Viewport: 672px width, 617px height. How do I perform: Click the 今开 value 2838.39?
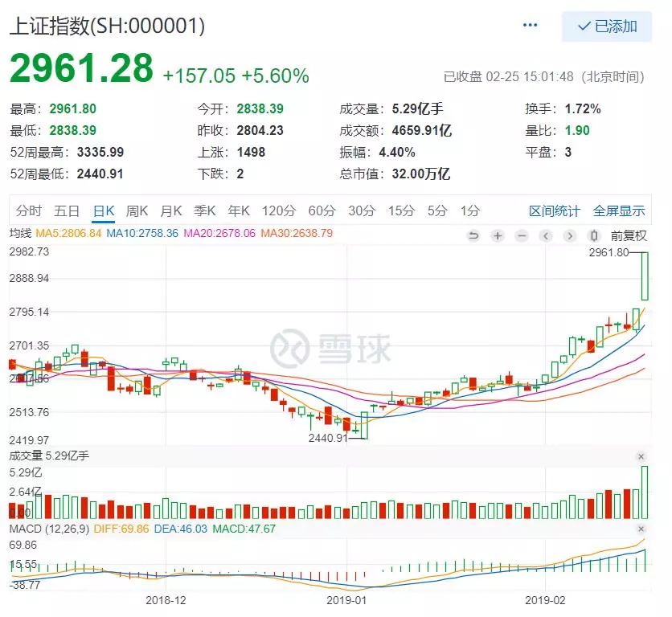(x=260, y=108)
